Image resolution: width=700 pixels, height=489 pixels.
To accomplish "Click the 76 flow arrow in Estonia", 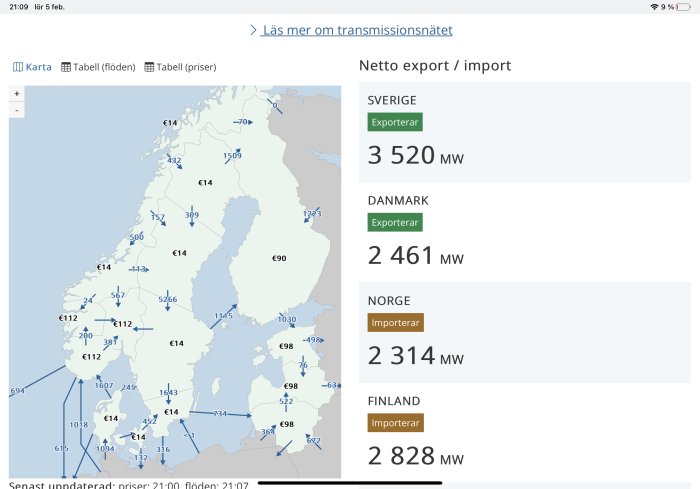I will click(x=303, y=366).
